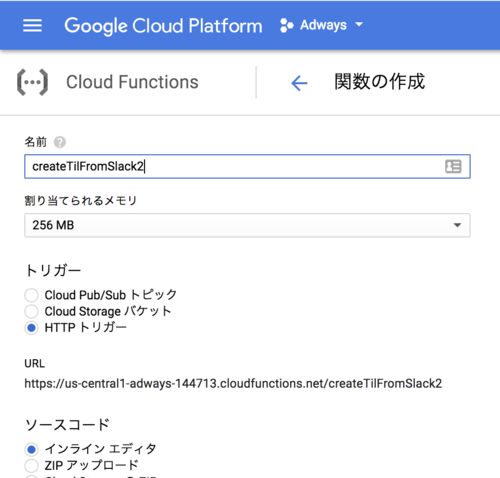500x478 pixels.
Task: Open the hamburger navigation menu
Action: (32, 25)
